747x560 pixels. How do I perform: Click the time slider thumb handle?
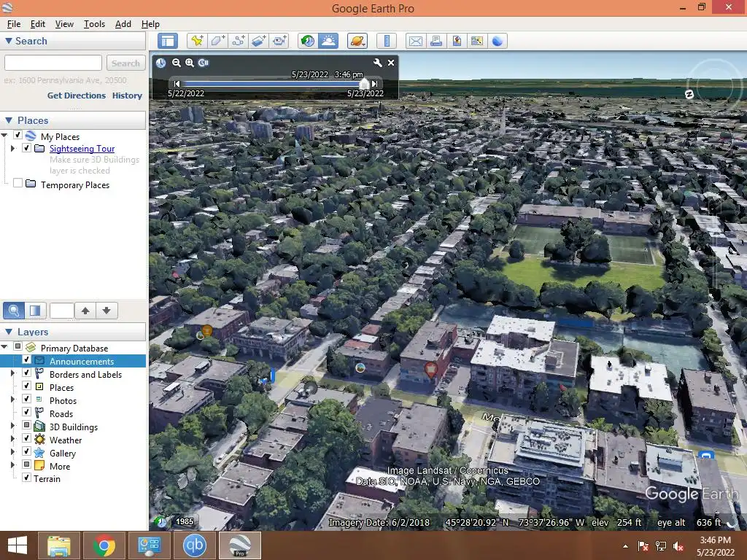[x=364, y=84]
